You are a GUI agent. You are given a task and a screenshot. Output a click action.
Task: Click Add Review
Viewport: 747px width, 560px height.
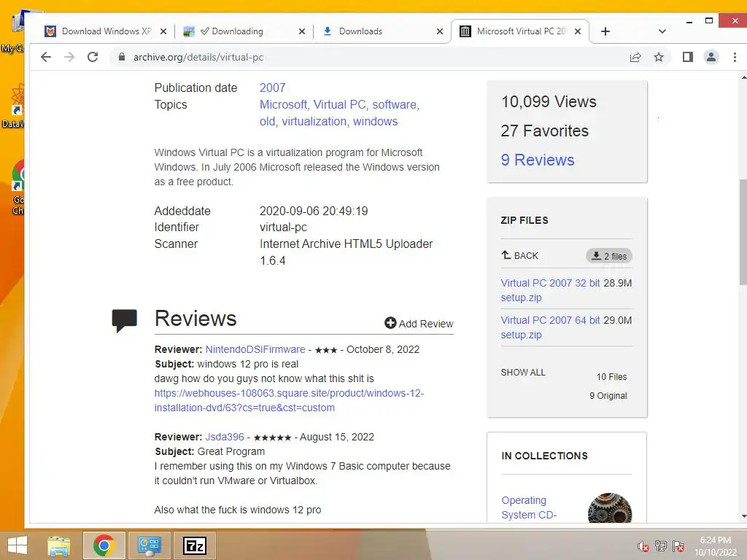[419, 323]
